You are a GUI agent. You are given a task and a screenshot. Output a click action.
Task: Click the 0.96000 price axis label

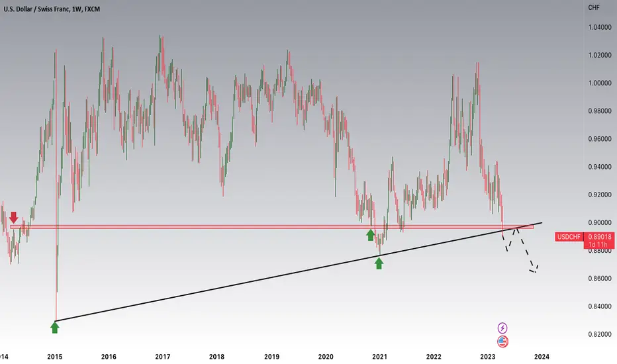[600, 139]
